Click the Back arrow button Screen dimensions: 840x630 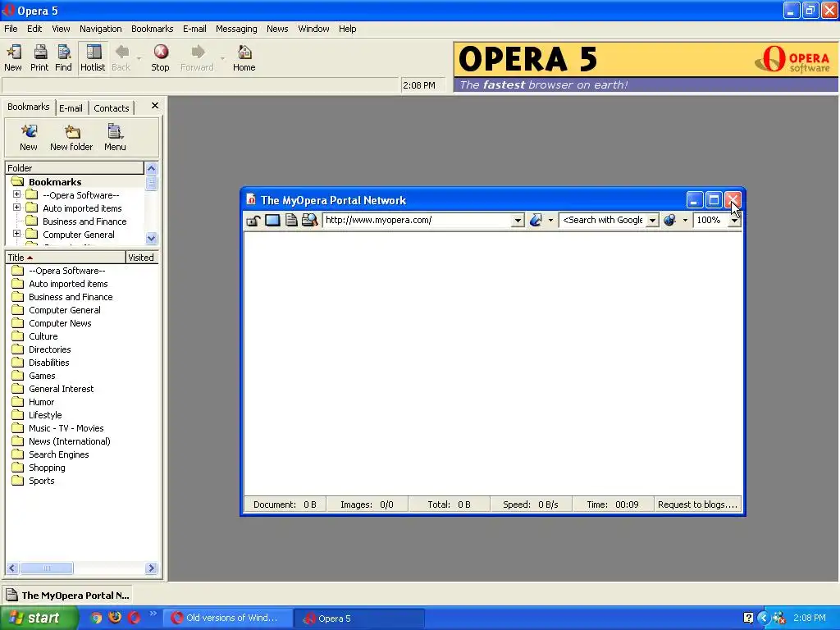pyautogui.click(x=121, y=57)
